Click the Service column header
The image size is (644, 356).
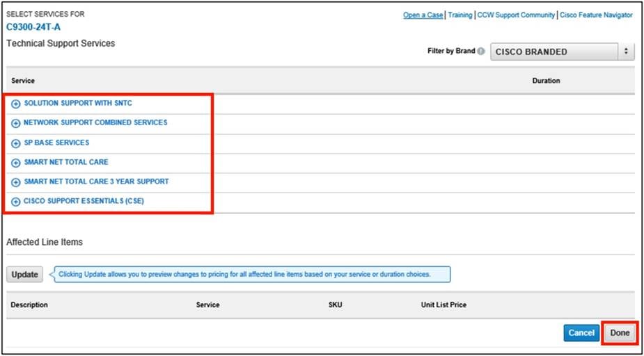[23, 81]
